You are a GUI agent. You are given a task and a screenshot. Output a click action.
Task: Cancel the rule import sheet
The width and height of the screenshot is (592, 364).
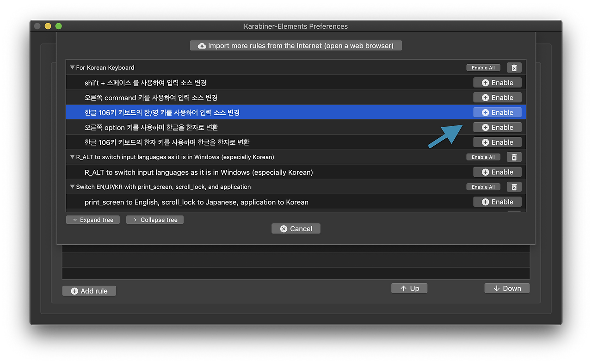[296, 228]
